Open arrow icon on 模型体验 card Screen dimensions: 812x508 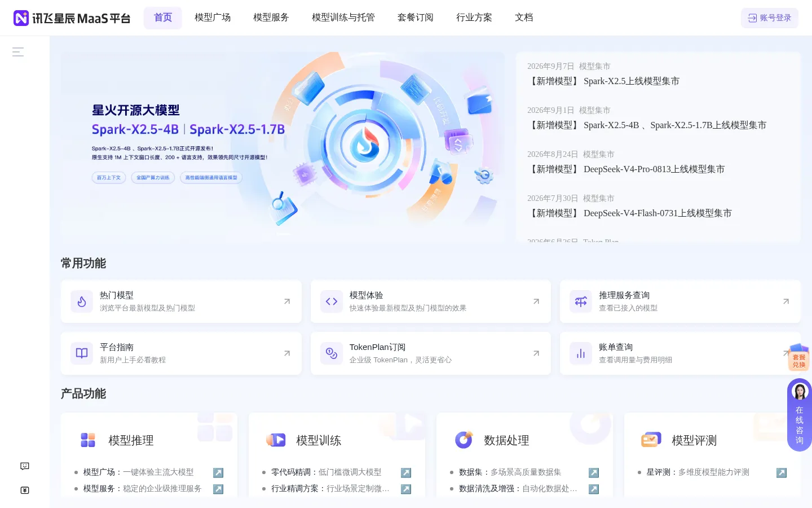[x=536, y=301]
